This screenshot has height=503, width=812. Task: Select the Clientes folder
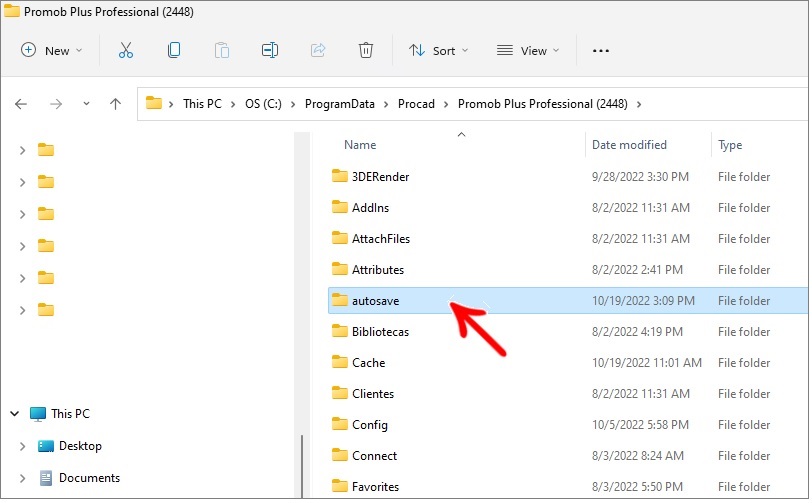pyautogui.click(x=568, y=394)
